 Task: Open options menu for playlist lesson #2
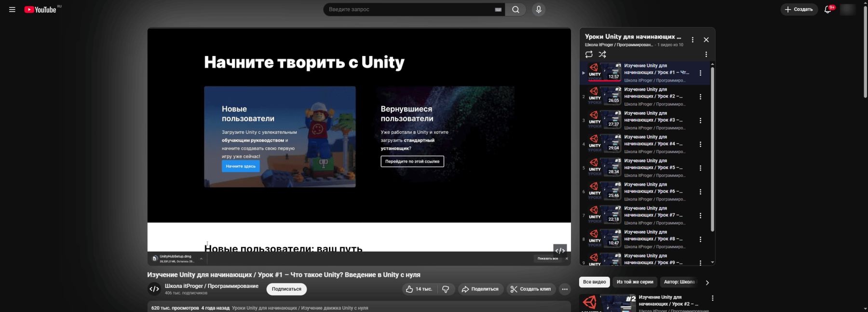[x=700, y=97]
